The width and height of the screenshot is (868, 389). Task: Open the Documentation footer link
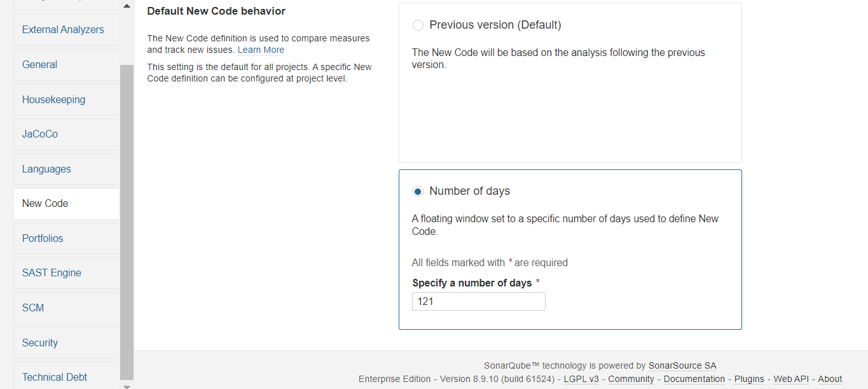(694, 379)
